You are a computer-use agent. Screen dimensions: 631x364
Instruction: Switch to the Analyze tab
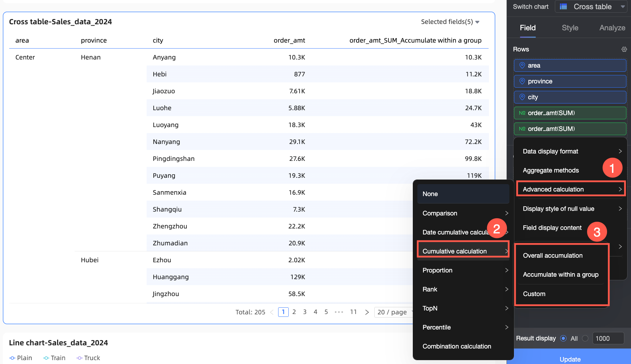point(612,28)
